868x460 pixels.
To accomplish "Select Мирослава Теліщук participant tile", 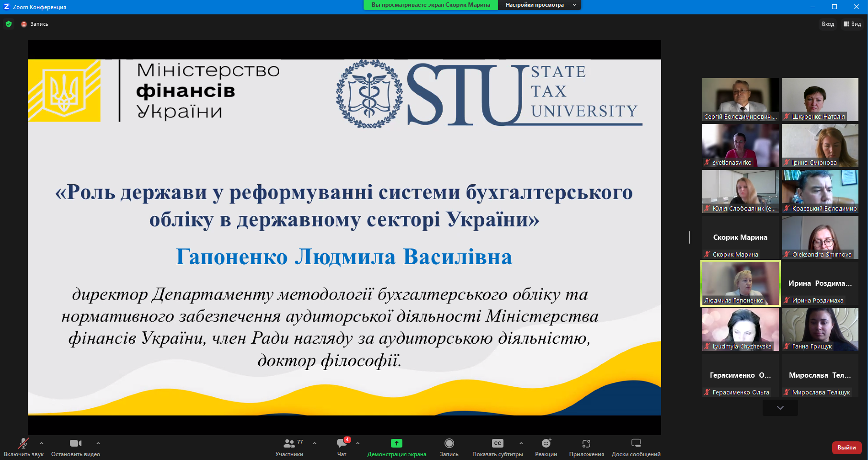I will 820,375.
